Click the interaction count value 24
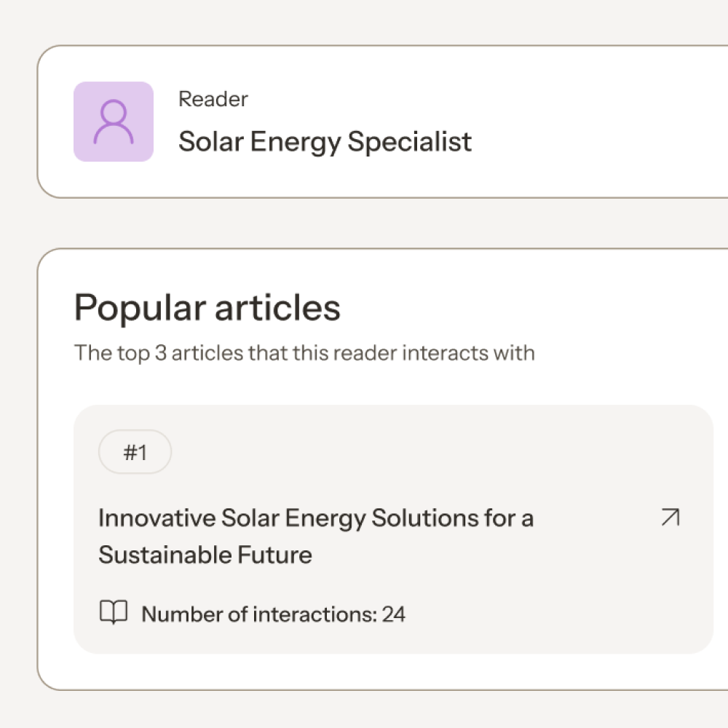728x728 pixels. point(394,614)
